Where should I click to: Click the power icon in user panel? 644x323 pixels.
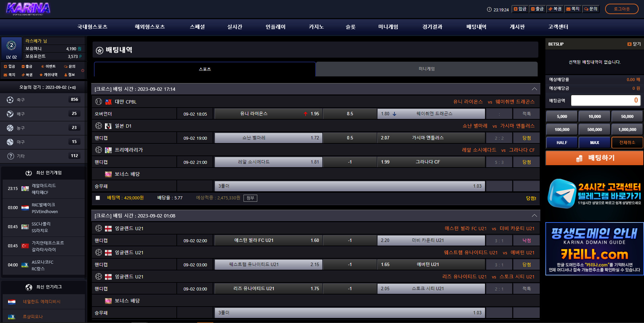[83, 70]
